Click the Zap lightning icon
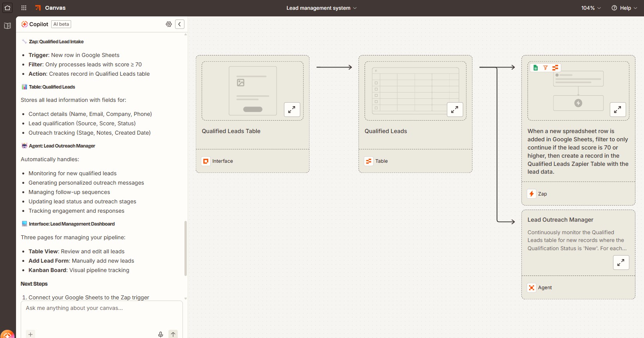Screen dimensions: 644x338 pos(531,194)
